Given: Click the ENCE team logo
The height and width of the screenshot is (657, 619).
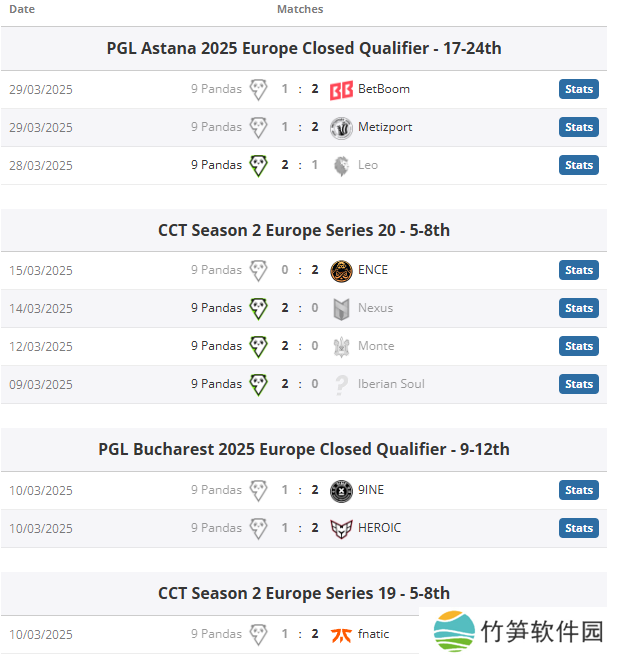Looking at the screenshot, I should point(341,270).
